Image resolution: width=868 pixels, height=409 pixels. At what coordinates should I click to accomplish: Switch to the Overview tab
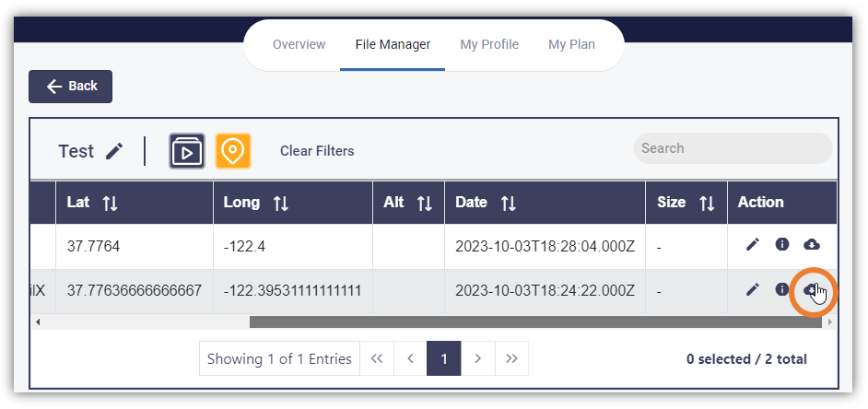click(x=299, y=44)
